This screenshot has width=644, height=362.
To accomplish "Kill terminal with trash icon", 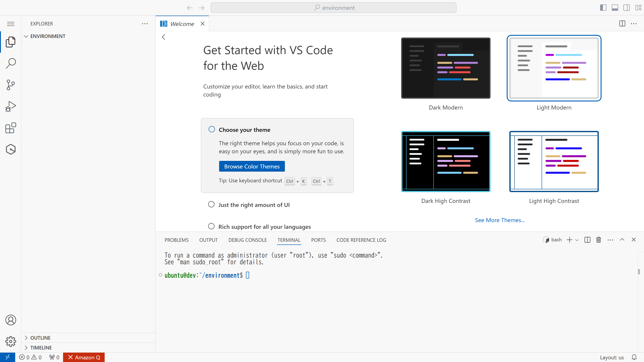I will click(599, 240).
